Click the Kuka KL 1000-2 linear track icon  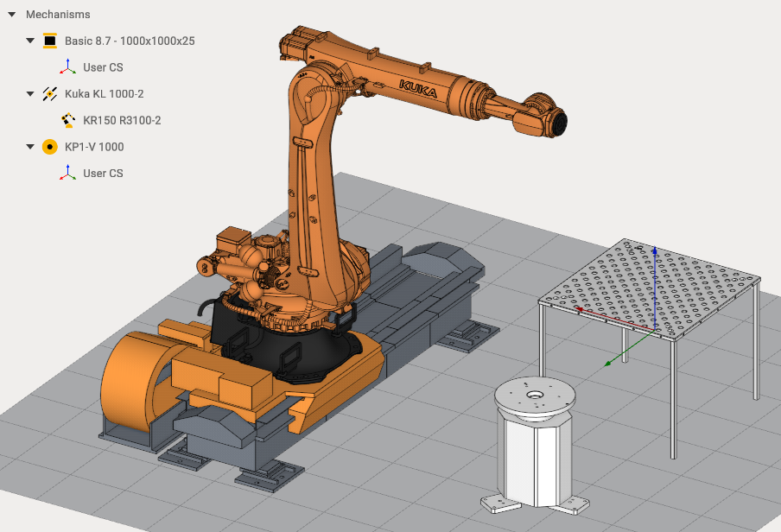(50, 93)
